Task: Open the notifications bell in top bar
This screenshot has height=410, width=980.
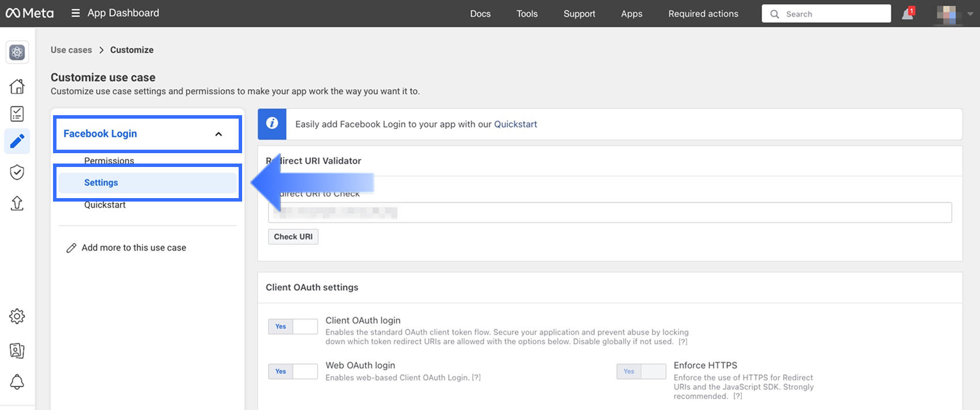Action: click(907, 14)
